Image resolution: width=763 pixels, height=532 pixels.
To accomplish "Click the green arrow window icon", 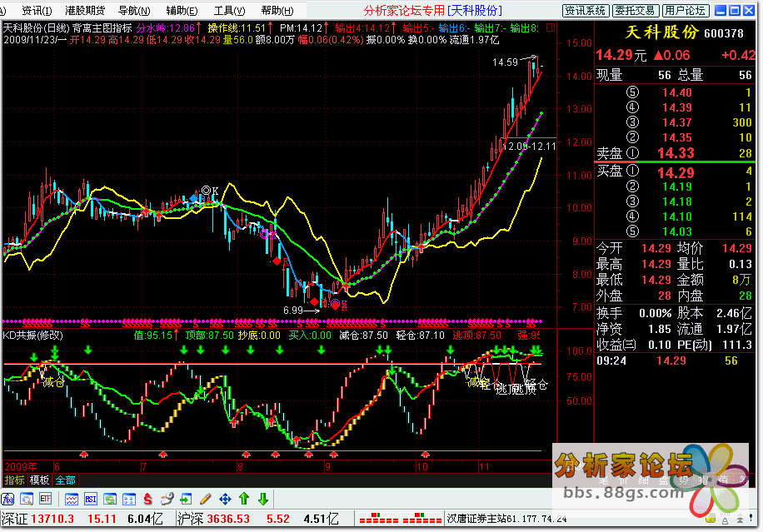I will coord(186,499).
